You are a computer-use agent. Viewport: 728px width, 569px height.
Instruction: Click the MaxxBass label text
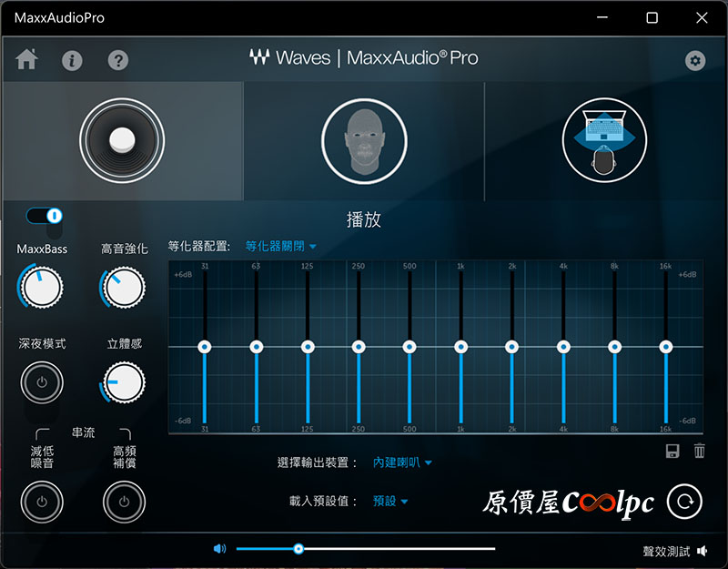[42, 249]
